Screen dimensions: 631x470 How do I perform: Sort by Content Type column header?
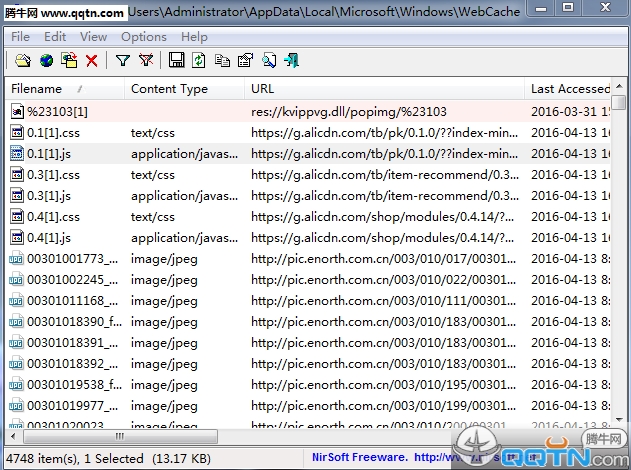click(x=184, y=89)
